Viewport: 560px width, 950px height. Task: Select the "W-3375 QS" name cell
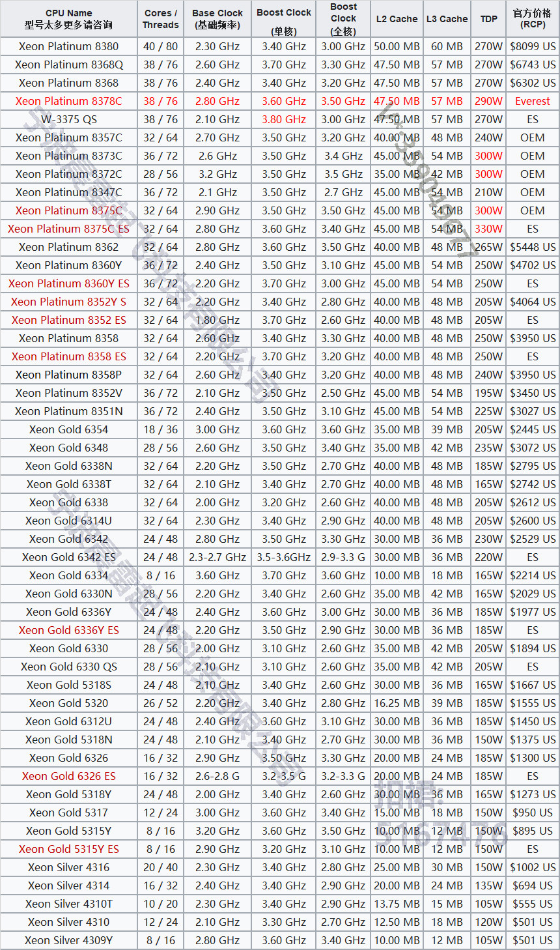pyautogui.click(x=68, y=119)
